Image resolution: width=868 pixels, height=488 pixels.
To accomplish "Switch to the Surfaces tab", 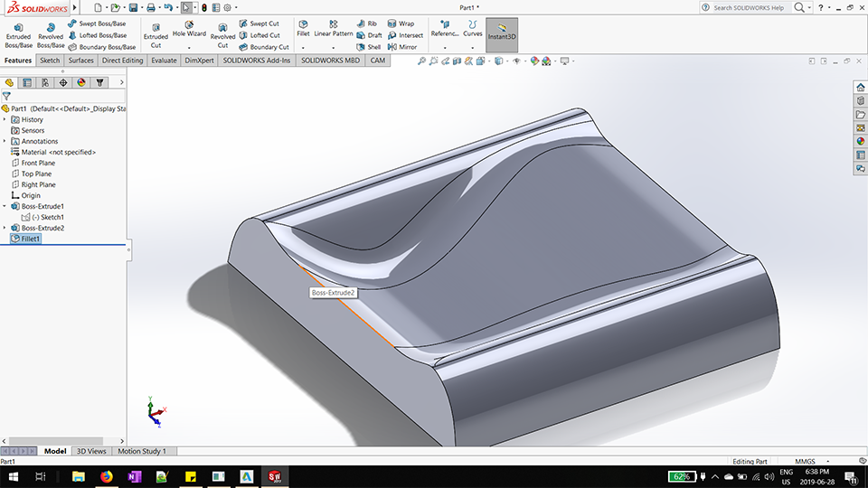I will coord(80,61).
